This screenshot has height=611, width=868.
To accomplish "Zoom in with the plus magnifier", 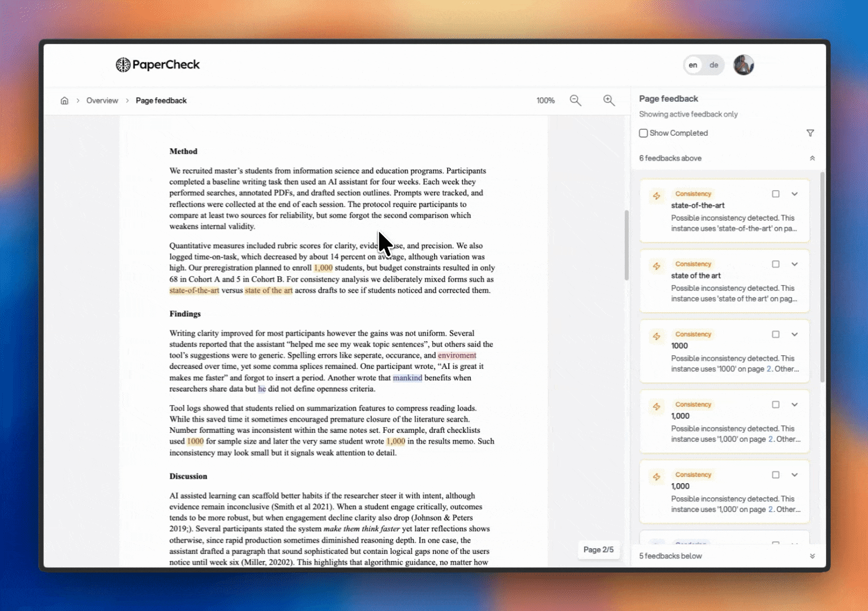I will point(609,101).
